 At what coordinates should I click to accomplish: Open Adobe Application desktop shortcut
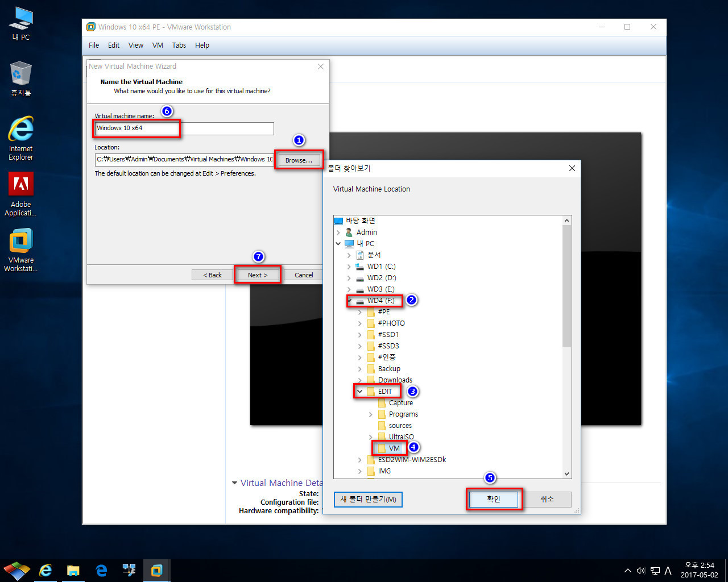(x=20, y=194)
